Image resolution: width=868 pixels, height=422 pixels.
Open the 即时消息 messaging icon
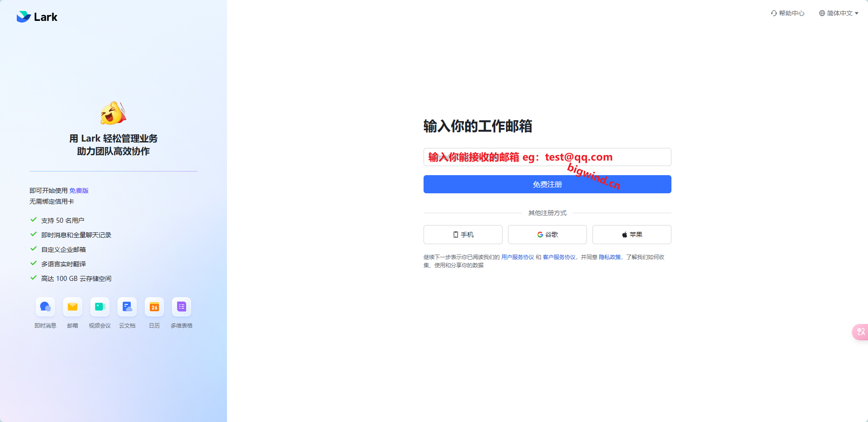(45, 307)
